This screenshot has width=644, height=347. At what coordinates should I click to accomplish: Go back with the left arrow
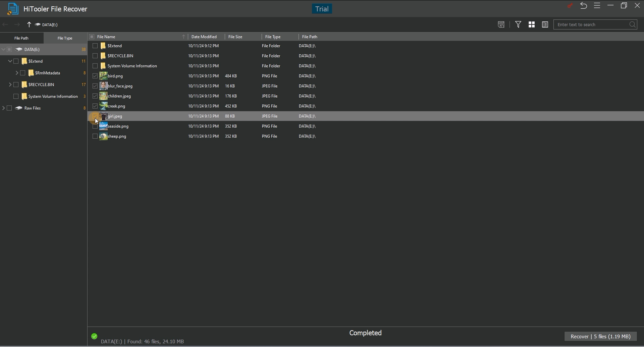(5, 24)
